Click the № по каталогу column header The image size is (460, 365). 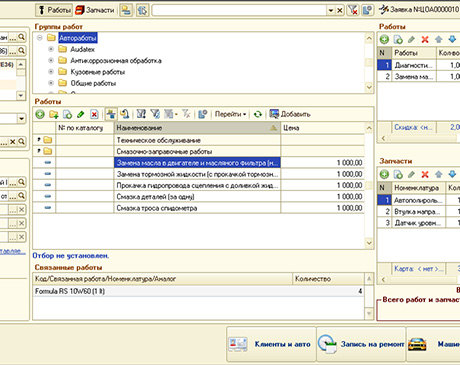click(x=85, y=128)
